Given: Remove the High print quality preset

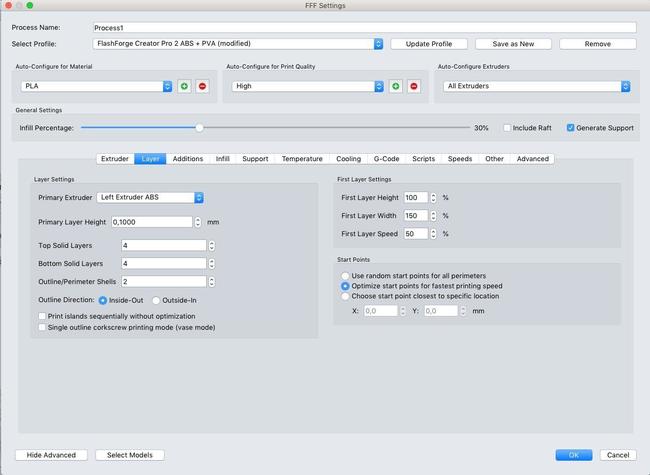Looking at the screenshot, I should [x=414, y=87].
